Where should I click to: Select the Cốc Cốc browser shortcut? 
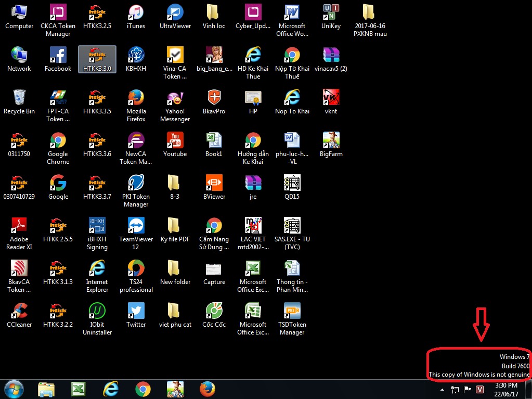click(x=214, y=316)
